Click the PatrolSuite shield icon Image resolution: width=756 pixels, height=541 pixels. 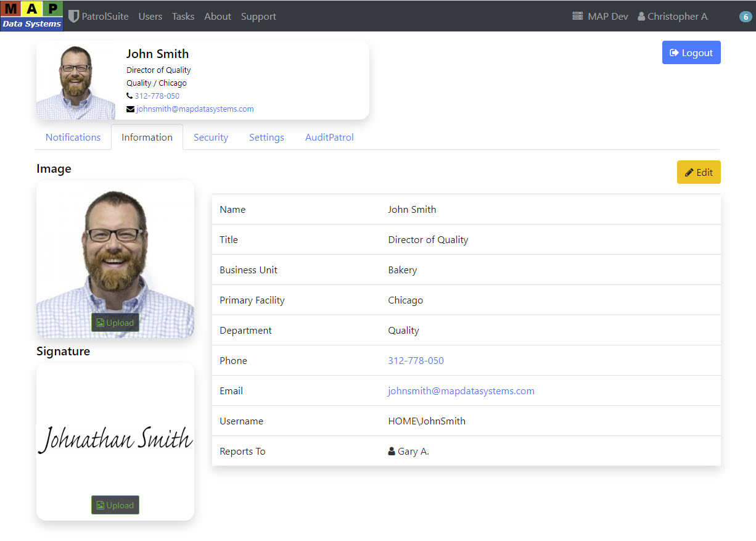[x=74, y=17]
